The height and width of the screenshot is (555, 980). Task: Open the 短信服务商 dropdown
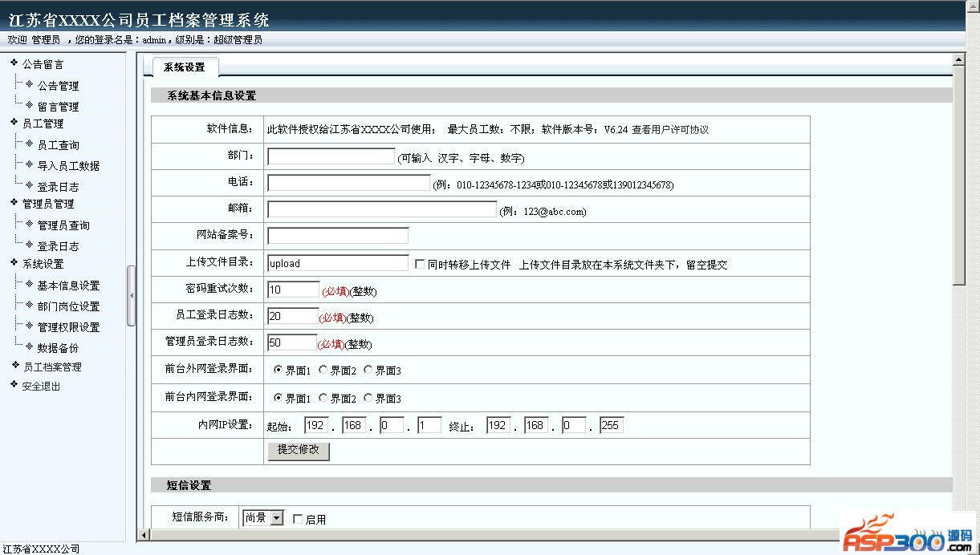(263, 518)
